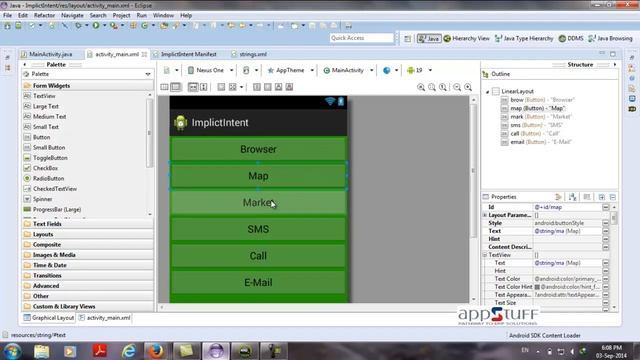This screenshot has width=640, height=360.
Task: Click the expand all properties icon
Action: pyautogui.click(x=602, y=197)
